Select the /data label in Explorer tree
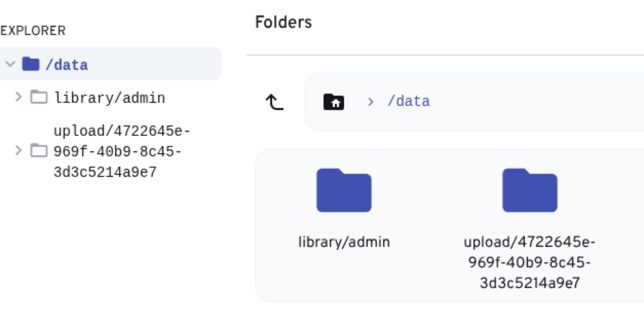 pyautogui.click(x=67, y=65)
